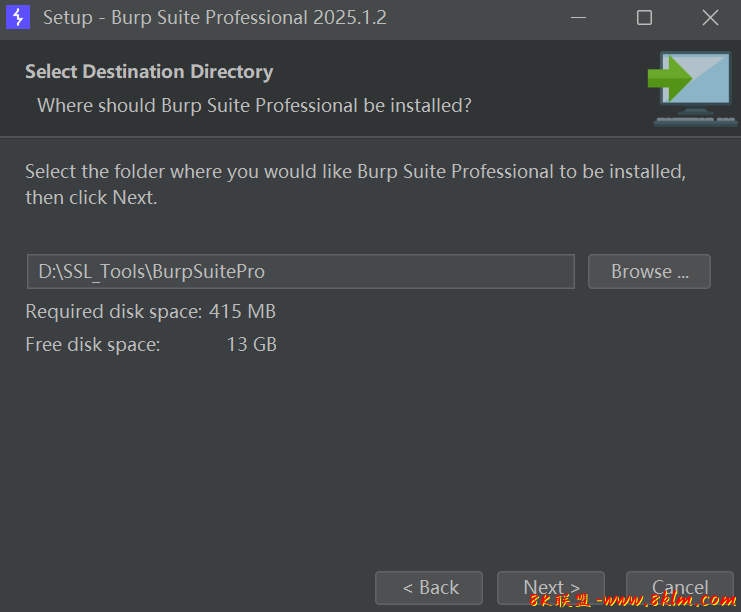The height and width of the screenshot is (612, 741).
Task: Click the green arrow on installer graphic
Action: (x=672, y=74)
